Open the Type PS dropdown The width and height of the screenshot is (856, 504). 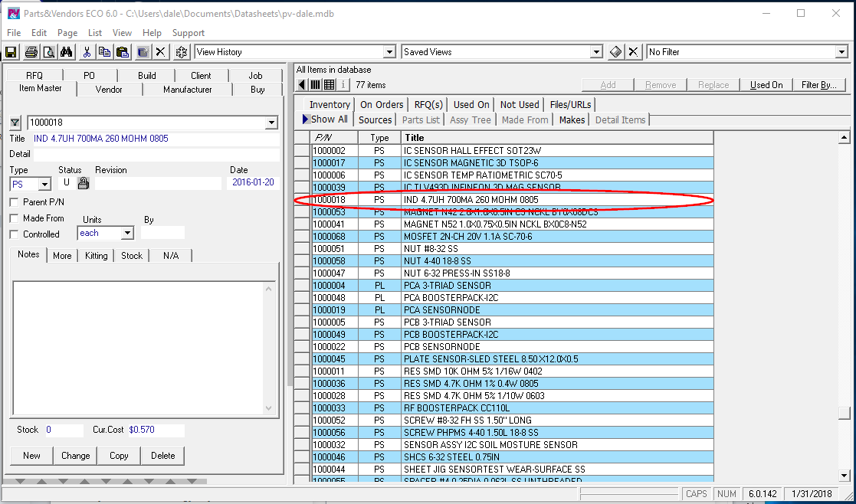click(x=45, y=185)
